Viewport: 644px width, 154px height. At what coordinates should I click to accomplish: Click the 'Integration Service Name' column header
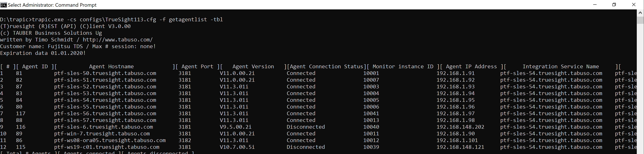tap(561, 66)
